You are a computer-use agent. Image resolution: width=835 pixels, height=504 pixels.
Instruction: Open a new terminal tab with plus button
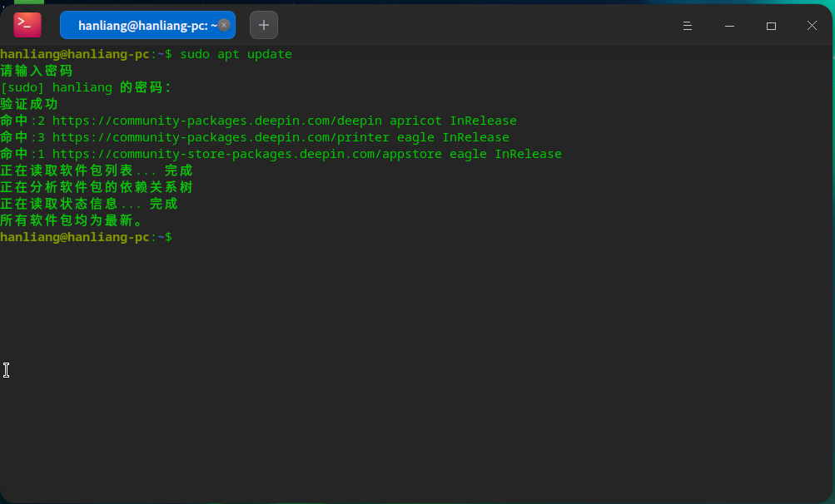coord(264,25)
